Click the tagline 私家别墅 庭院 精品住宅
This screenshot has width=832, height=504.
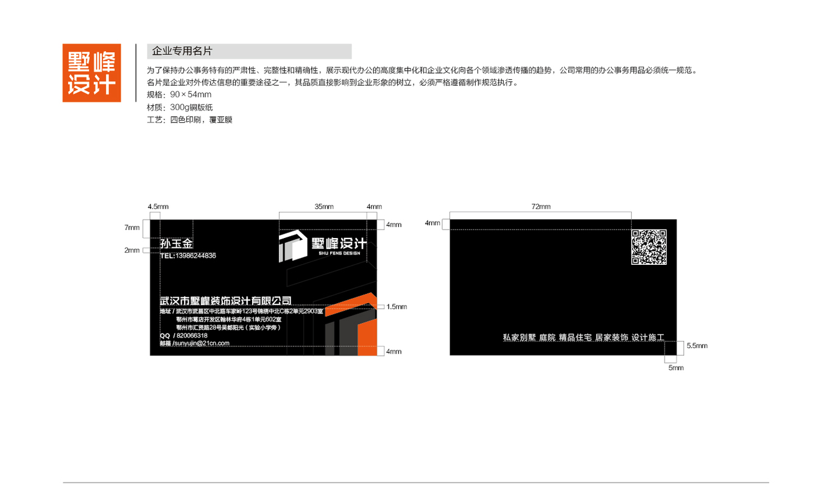coord(583,337)
